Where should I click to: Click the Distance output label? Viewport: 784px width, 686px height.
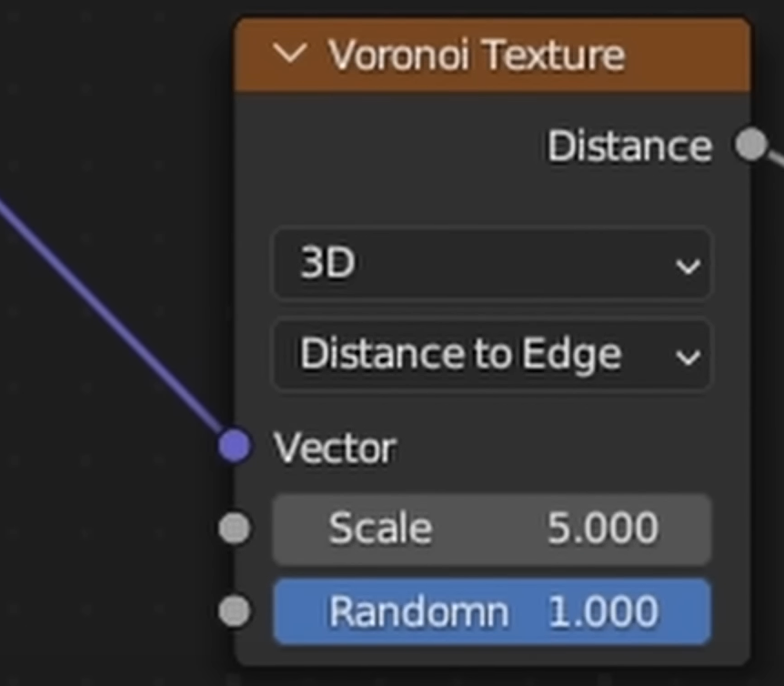pos(629,146)
